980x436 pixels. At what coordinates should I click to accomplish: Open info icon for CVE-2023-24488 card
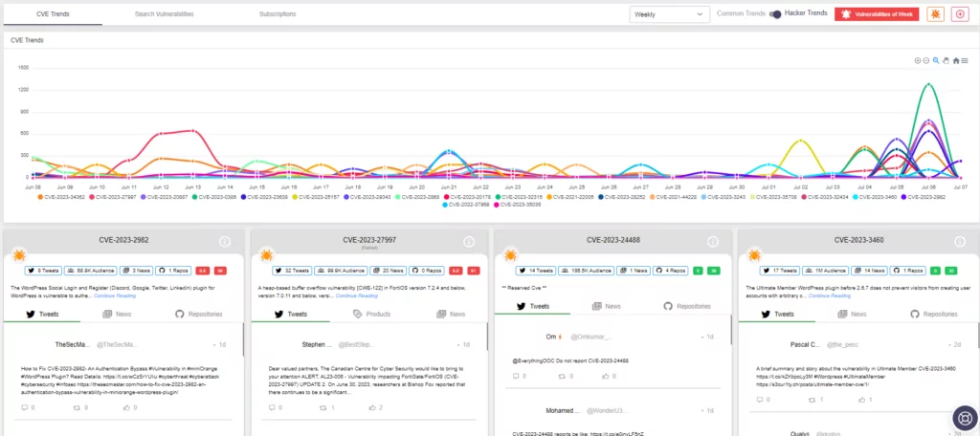point(712,242)
